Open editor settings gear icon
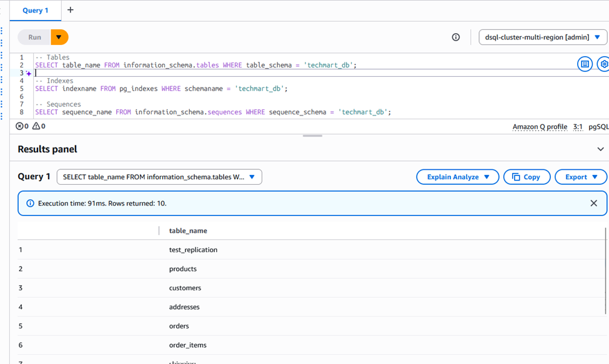Image resolution: width=609 pixels, height=364 pixels. (603, 64)
